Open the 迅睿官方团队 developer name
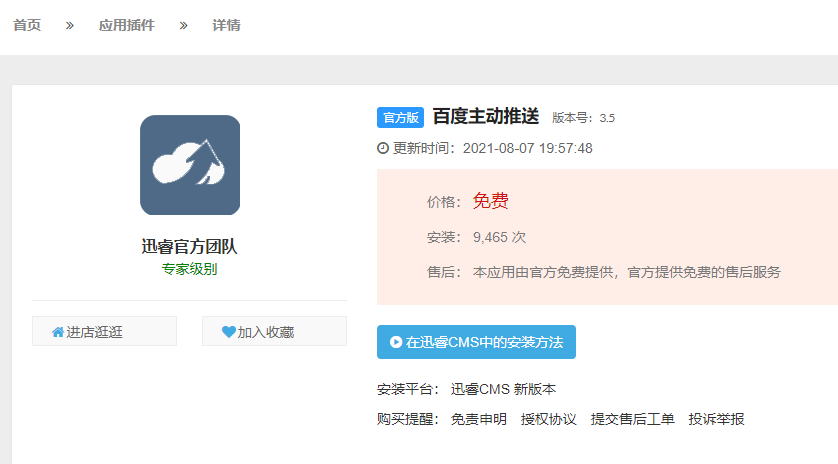838x464 pixels. pyautogui.click(x=189, y=246)
